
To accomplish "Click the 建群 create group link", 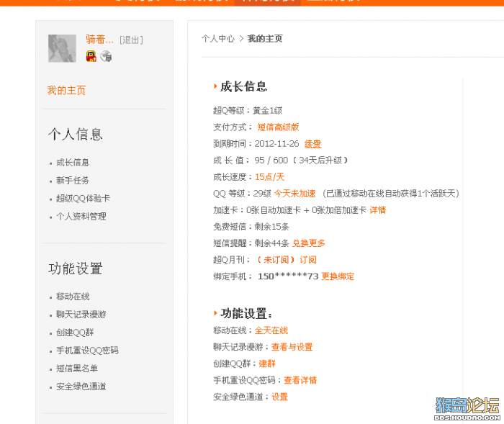I will point(267,364).
